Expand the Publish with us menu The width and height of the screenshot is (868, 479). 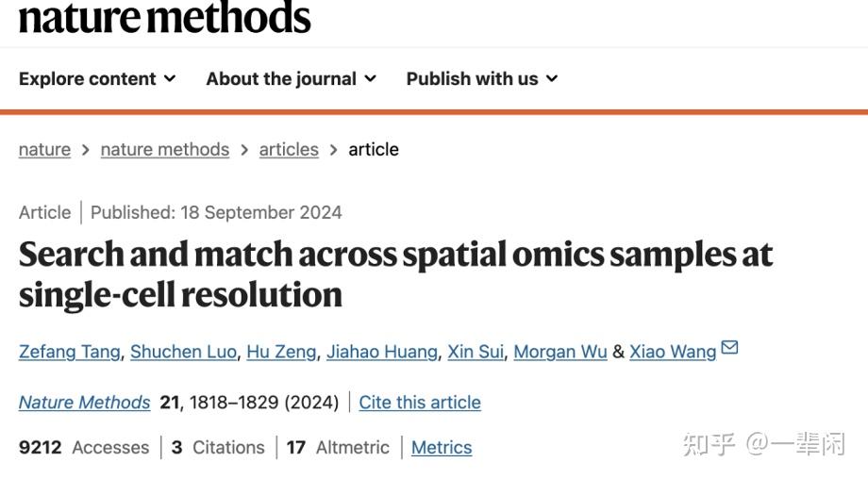(x=481, y=79)
